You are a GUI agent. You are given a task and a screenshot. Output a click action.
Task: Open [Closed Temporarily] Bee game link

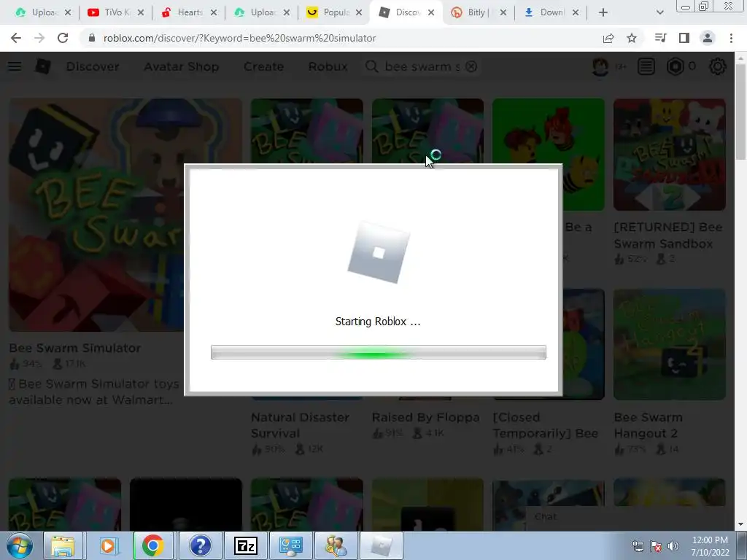(x=545, y=425)
